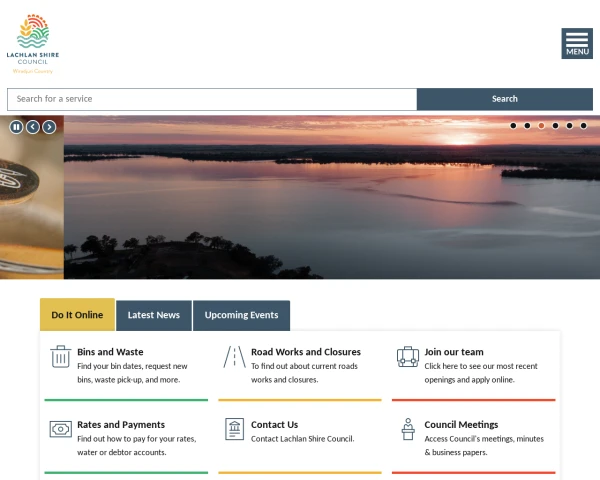Select the sixth carousel dot
Screen dimensions: 600x480
tap(583, 126)
